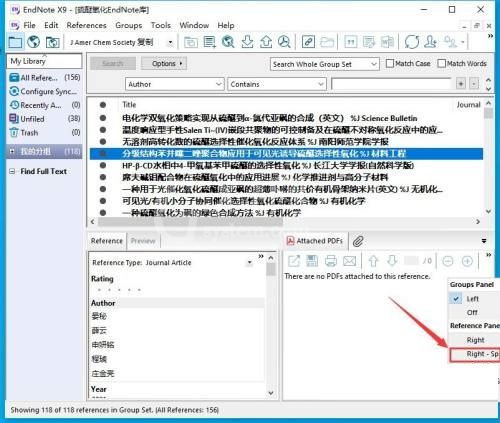Open the References menu

pyautogui.click(x=86, y=25)
